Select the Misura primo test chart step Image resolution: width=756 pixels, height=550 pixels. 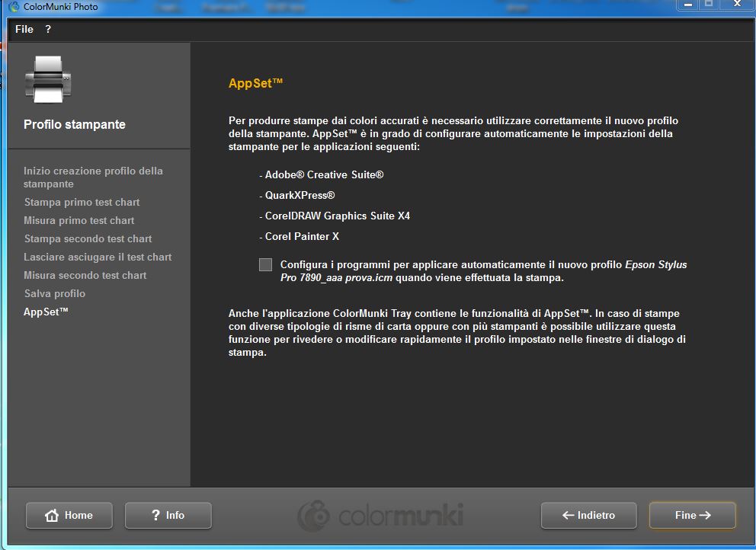click(x=79, y=221)
